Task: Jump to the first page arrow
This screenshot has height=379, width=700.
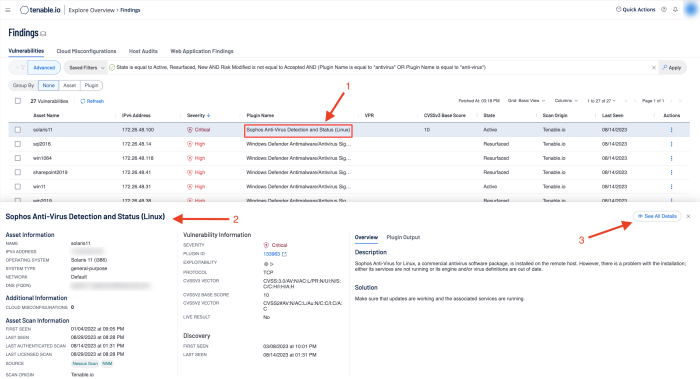Action: click(x=626, y=101)
